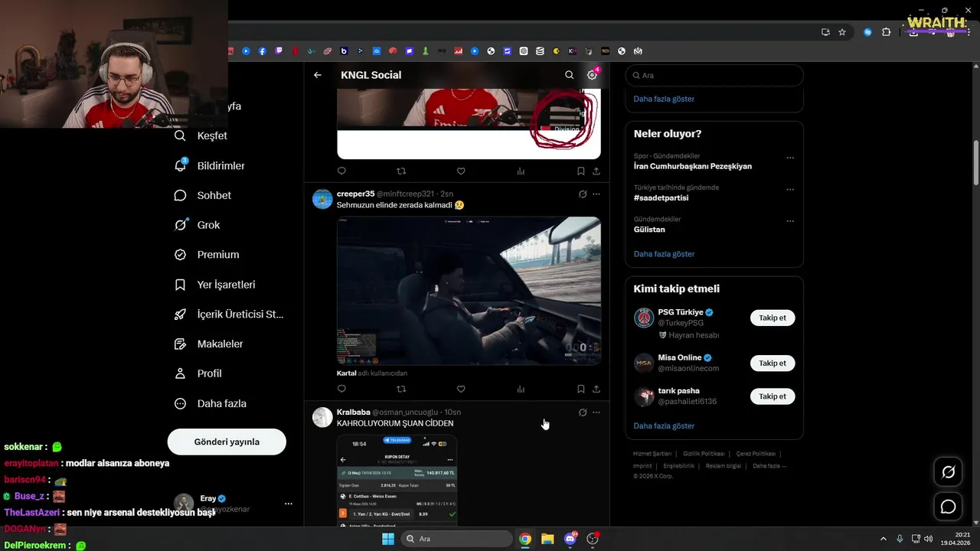This screenshot has height=551, width=980.
Task: Follow Misa Online
Action: [773, 364]
